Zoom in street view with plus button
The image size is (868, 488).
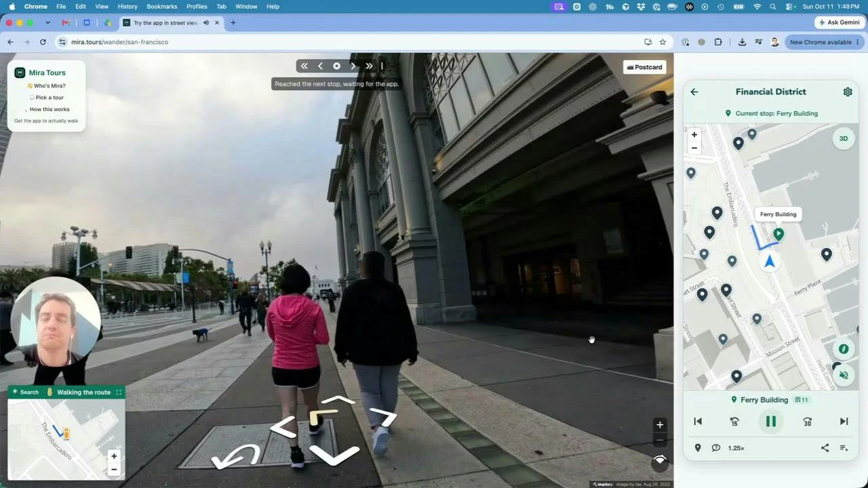tap(659, 424)
